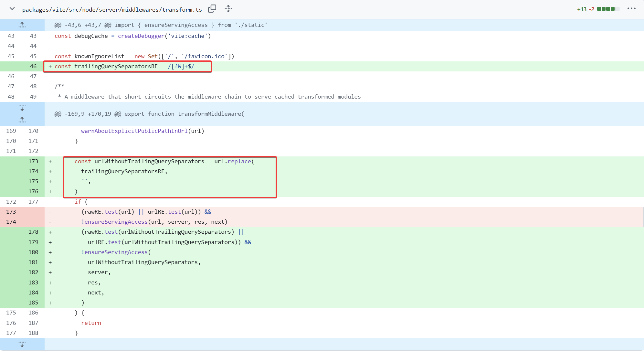This screenshot has height=351, width=644.
Task: Click the diffstat colored squares
Action: coord(608,9)
